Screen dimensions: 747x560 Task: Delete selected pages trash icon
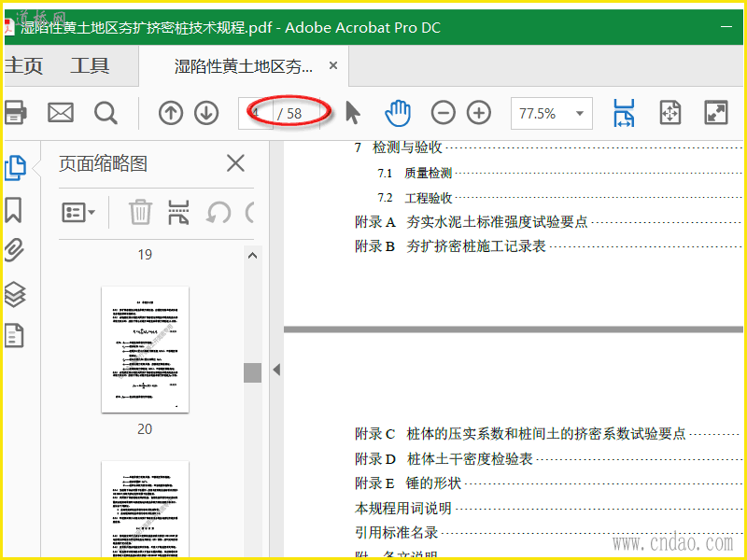(140, 212)
